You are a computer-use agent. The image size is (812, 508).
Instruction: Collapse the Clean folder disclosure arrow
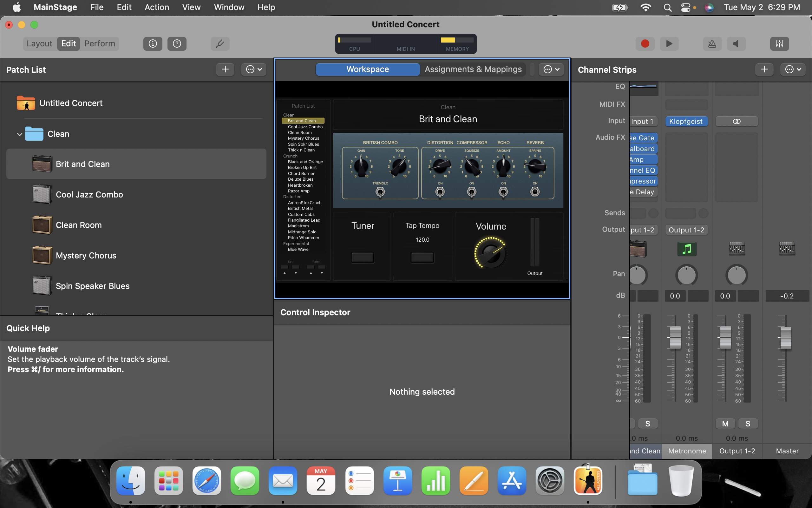click(19, 134)
